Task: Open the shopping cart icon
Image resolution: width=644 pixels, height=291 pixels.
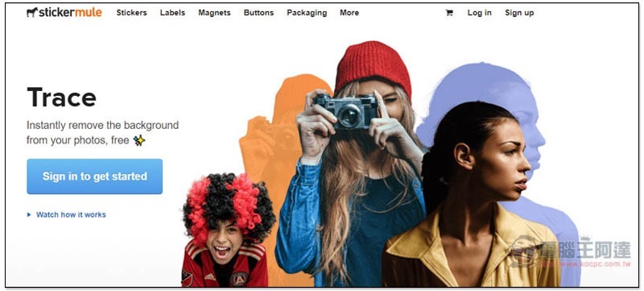Action: coord(449,13)
